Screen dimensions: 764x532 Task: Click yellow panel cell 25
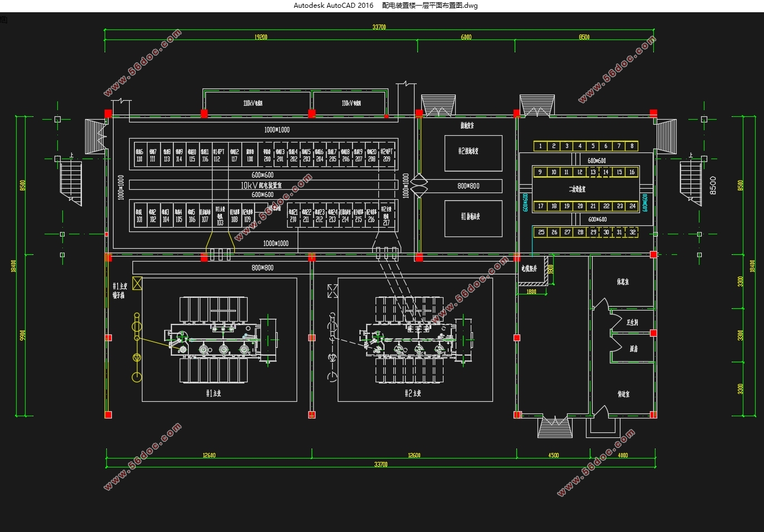[x=541, y=232]
